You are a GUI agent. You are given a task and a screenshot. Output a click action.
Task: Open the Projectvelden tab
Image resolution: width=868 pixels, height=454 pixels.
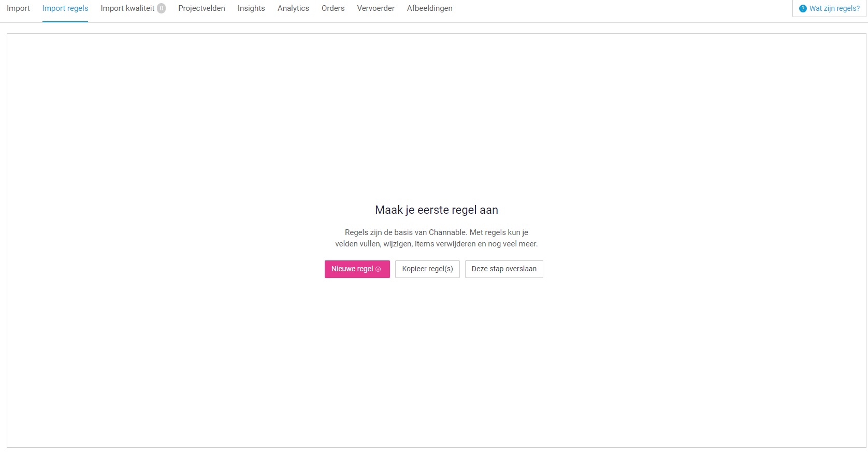point(201,8)
